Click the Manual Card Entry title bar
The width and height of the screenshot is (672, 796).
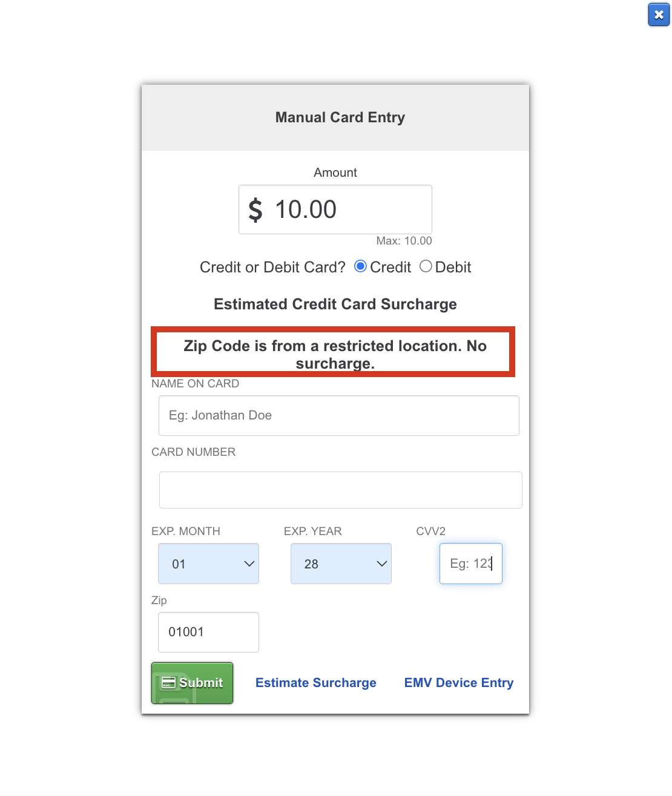(x=340, y=117)
